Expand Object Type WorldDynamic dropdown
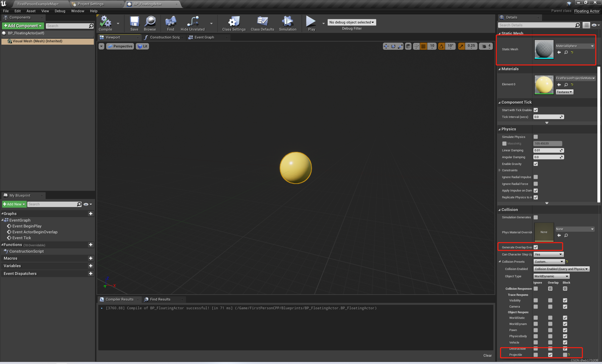The width and height of the screenshot is (602, 364). [x=551, y=276]
